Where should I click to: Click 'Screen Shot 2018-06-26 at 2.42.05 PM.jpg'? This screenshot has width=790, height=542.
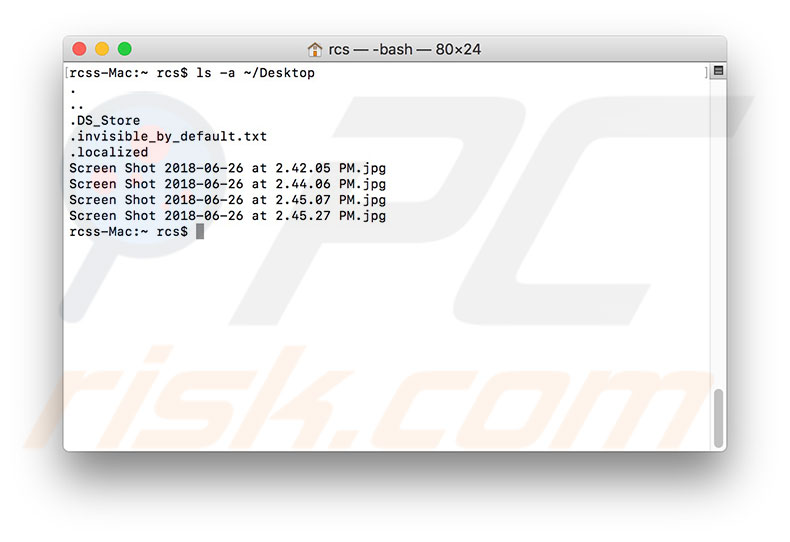(x=228, y=168)
